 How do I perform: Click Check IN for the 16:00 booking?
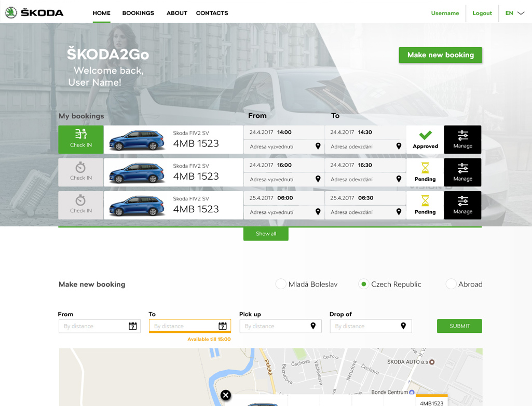tap(81, 172)
